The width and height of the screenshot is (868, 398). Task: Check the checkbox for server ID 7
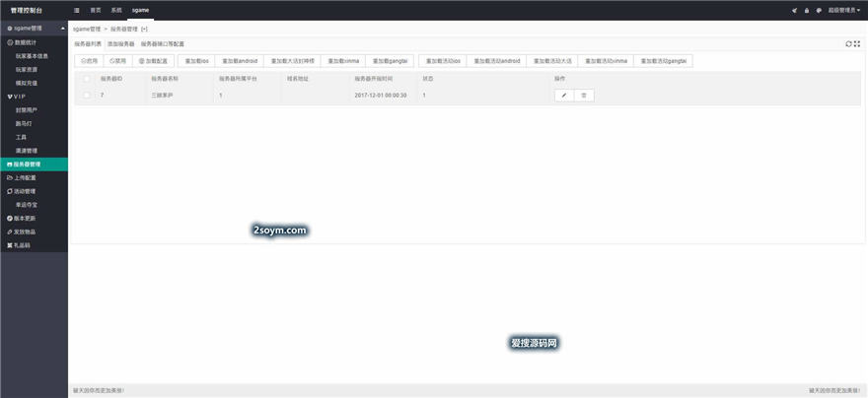[87, 95]
